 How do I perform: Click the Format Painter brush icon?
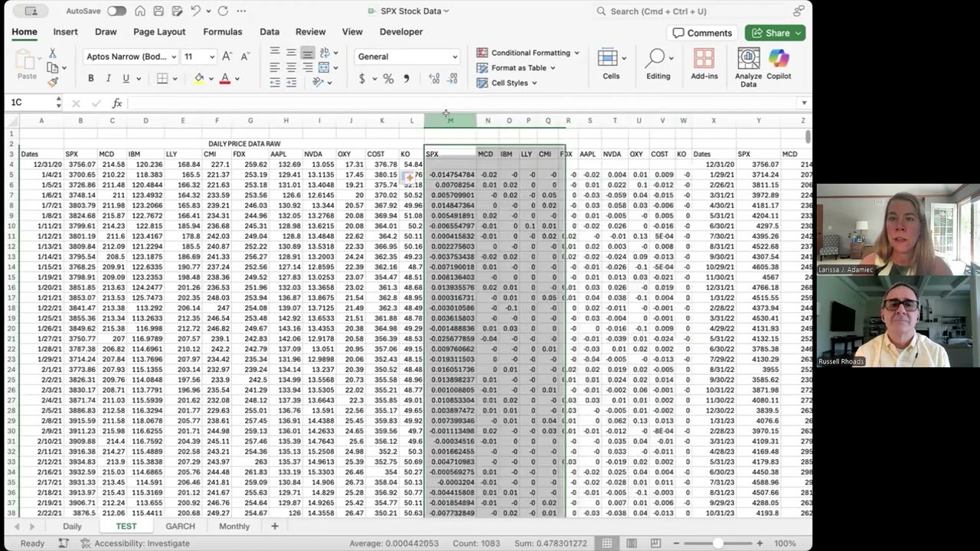click(52, 82)
